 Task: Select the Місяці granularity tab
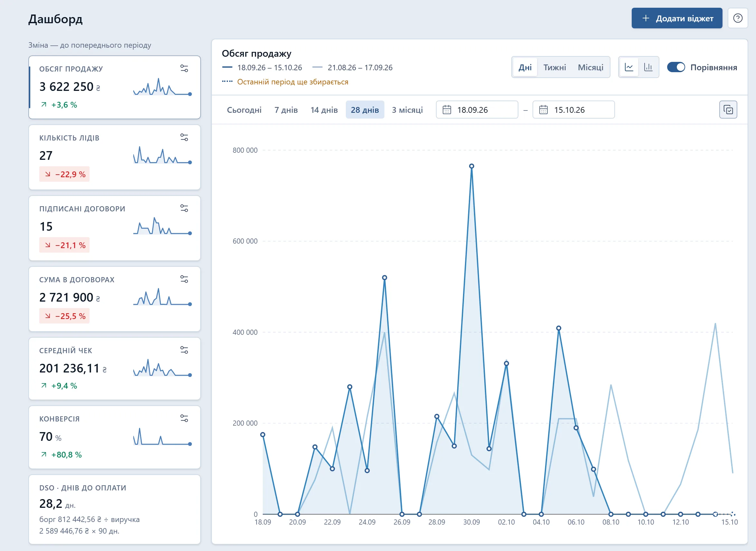pos(590,67)
